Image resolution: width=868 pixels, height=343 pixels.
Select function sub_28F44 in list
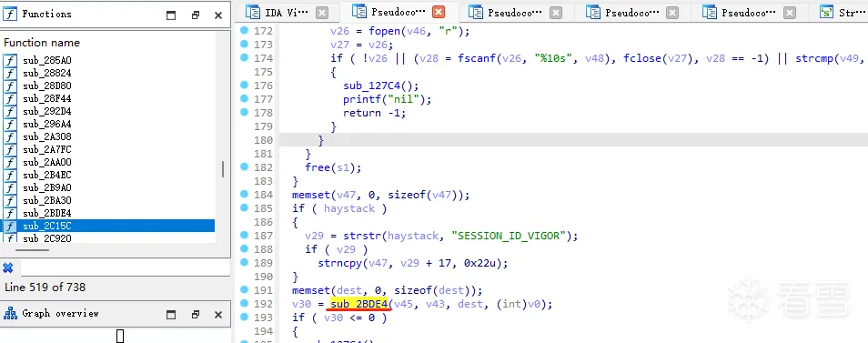click(47, 98)
